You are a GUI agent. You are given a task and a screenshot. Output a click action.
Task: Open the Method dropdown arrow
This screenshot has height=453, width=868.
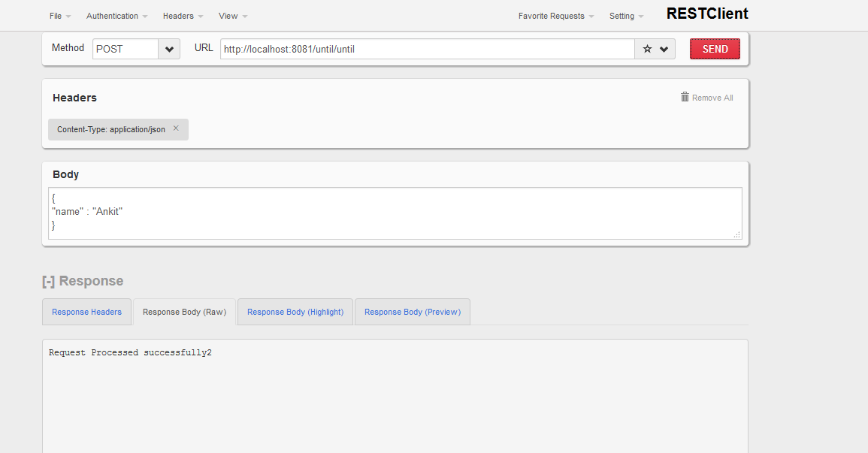point(169,50)
